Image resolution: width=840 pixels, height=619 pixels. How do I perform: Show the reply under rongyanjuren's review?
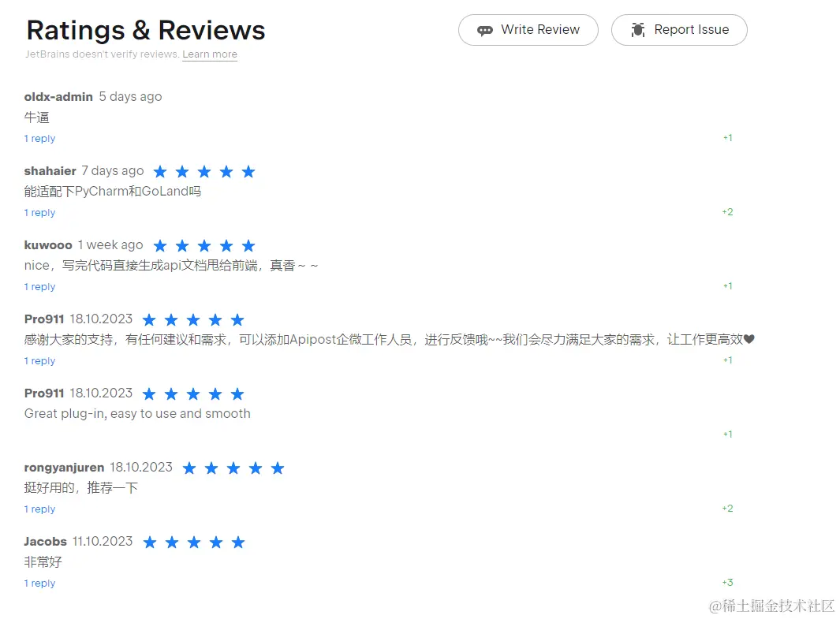40,509
